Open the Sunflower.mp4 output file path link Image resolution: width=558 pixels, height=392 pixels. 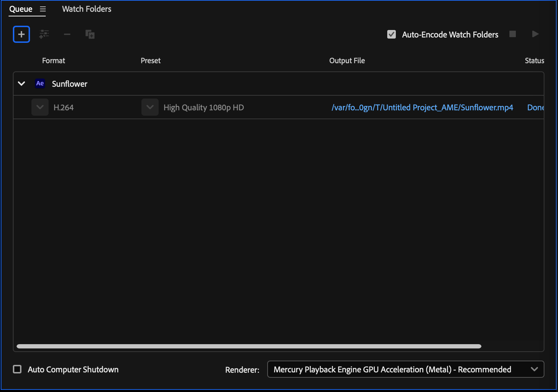tap(422, 107)
